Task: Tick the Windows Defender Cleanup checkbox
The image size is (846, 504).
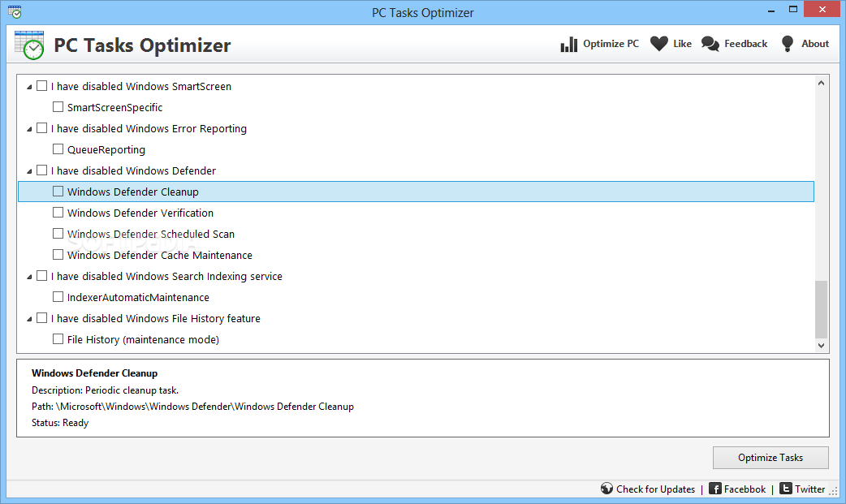Action: click(x=58, y=191)
